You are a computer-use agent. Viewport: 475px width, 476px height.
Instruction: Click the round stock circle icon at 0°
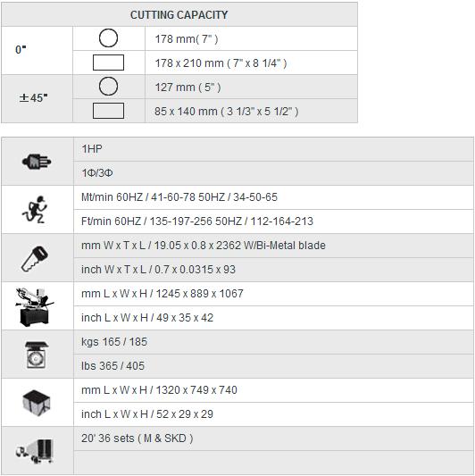(108, 38)
